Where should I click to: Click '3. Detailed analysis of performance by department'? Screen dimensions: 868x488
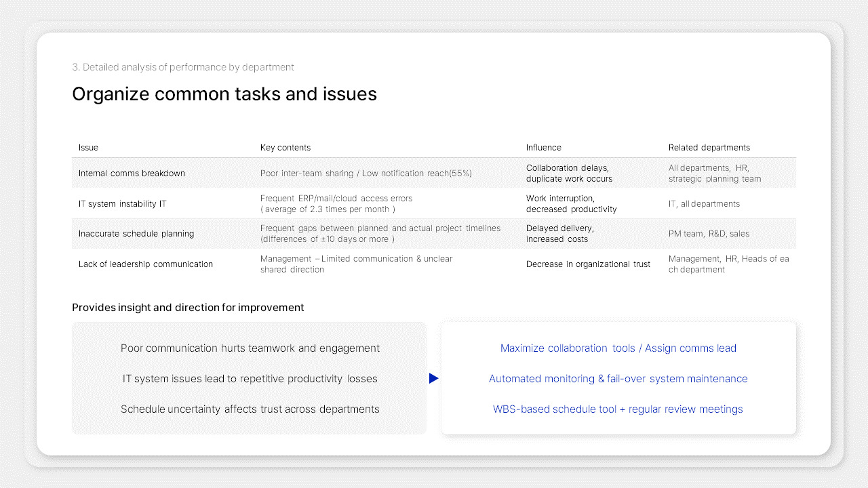point(183,67)
